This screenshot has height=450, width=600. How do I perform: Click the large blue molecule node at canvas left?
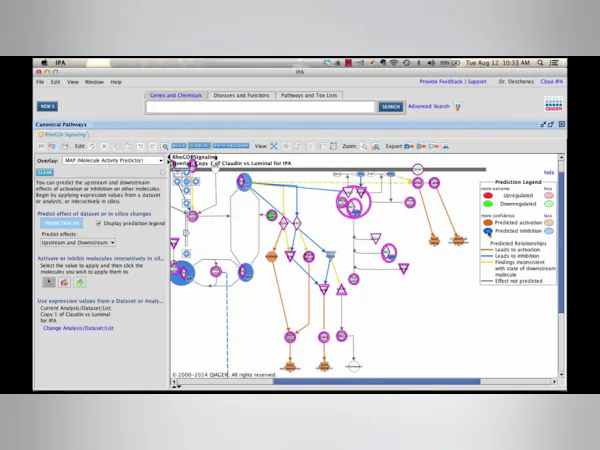tap(182, 273)
